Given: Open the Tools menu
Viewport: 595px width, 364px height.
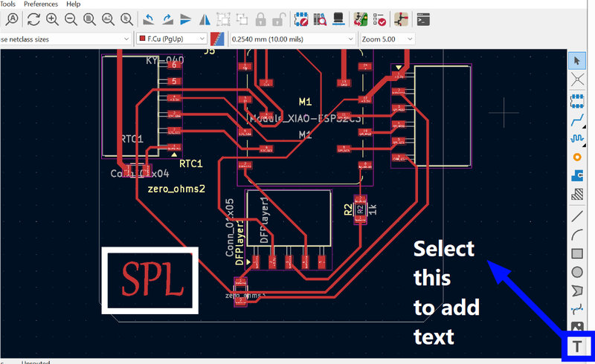Looking at the screenshot, I should click(x=7, y=4).
